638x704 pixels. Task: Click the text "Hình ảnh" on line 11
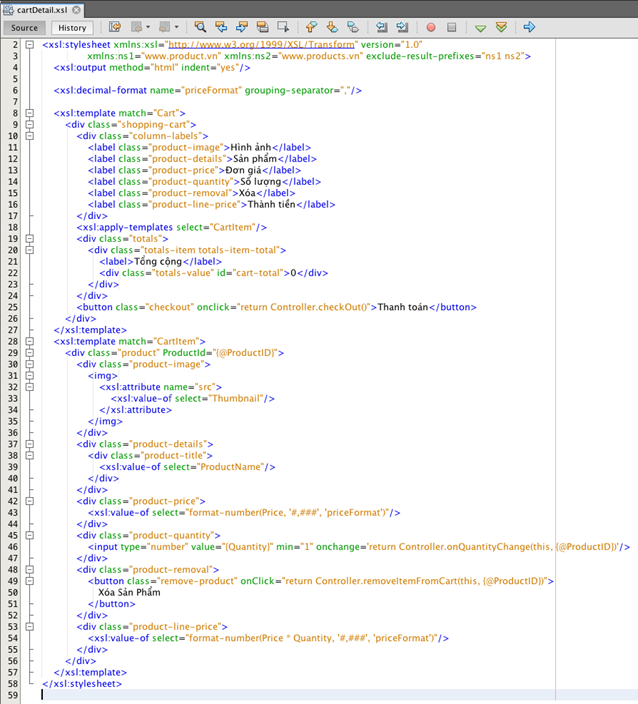point(251,147)
